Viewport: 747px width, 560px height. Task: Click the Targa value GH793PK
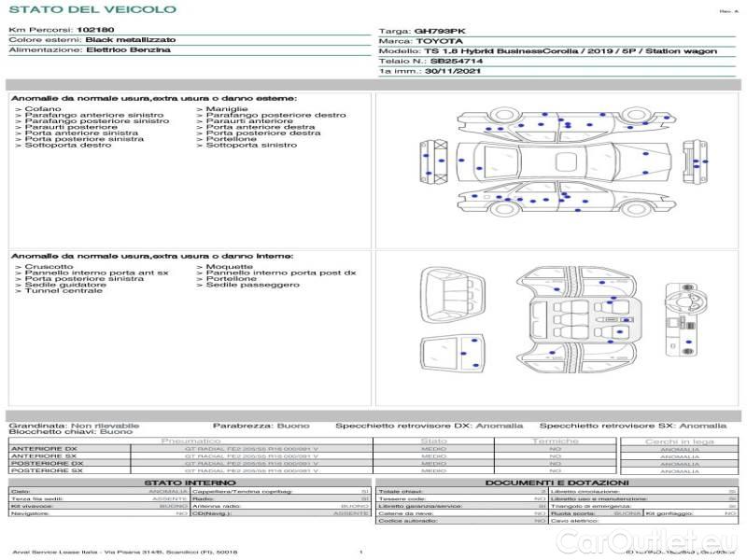point(438,31)
